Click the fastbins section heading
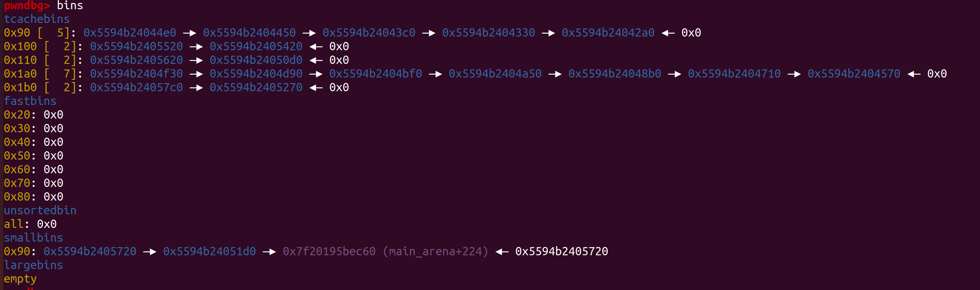The height and width of the screenshot is (290, 980). (30, 101)
